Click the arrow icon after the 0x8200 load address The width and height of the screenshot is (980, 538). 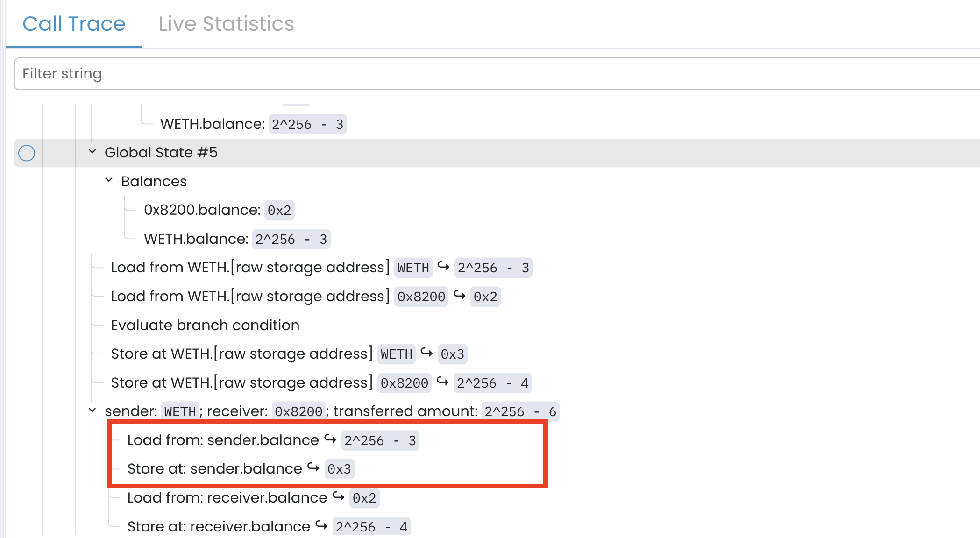(460, 296)
